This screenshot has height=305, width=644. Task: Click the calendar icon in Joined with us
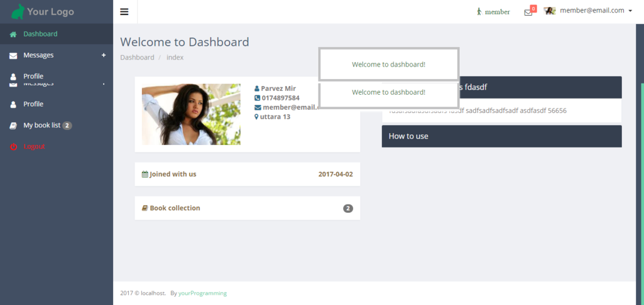[145, 174]
